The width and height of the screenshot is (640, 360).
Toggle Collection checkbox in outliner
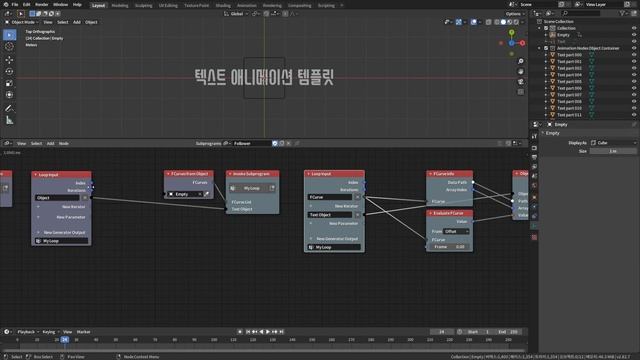(x=546, y=28)
